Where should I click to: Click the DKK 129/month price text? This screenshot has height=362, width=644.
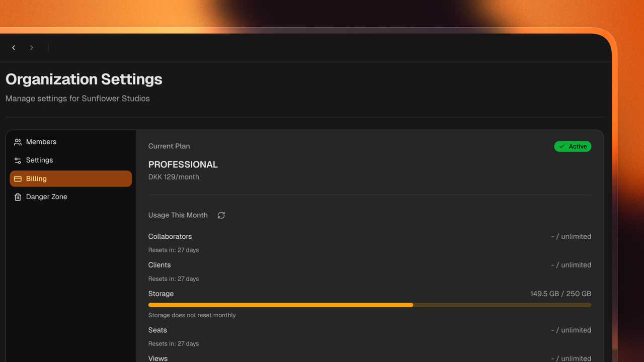point(174,176)
